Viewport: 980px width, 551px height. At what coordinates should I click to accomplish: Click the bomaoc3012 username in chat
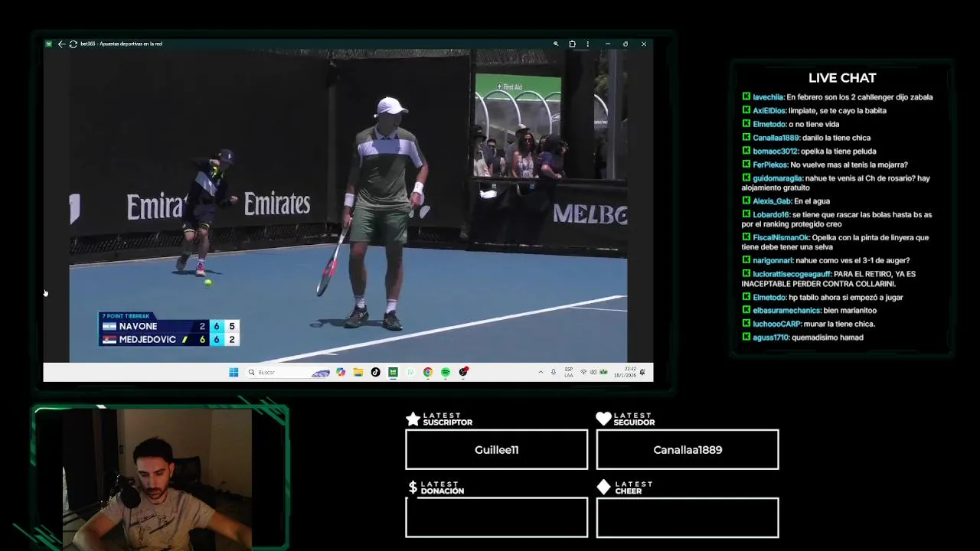click(x=776, y=151)
